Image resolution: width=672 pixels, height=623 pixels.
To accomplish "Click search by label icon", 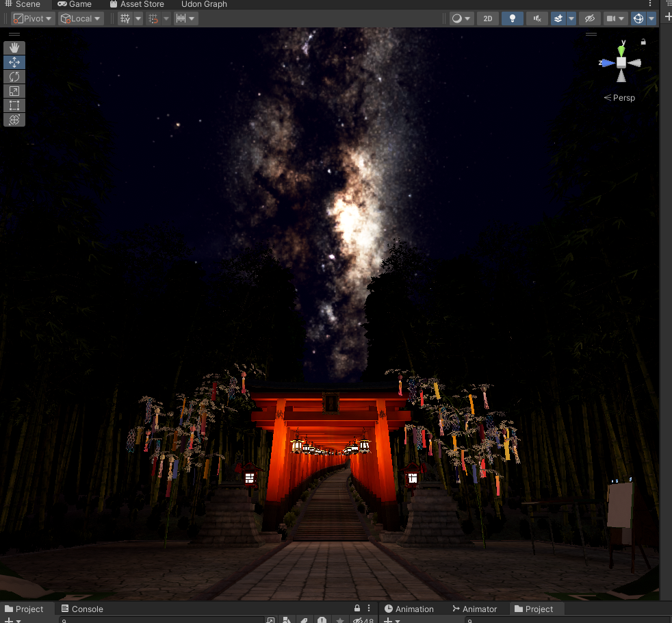I will [x=304, y=620].
